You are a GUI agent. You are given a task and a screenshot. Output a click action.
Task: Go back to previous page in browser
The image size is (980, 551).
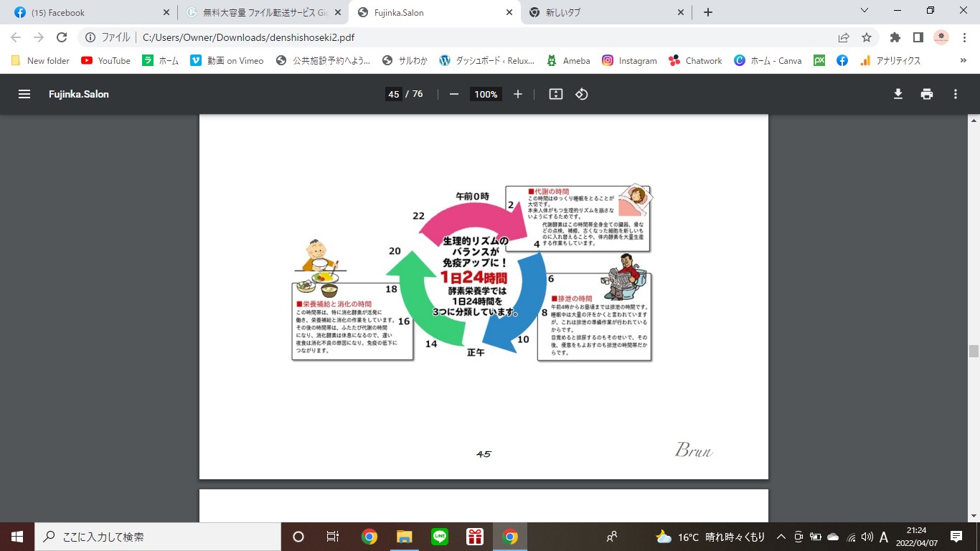coord(16,37)
